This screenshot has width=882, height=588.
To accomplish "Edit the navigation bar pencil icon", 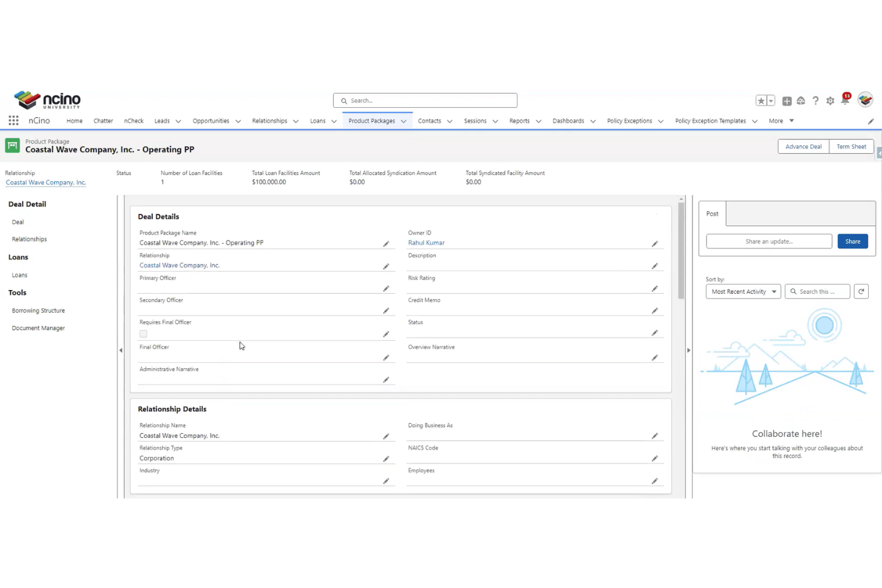I will point(871,121).
